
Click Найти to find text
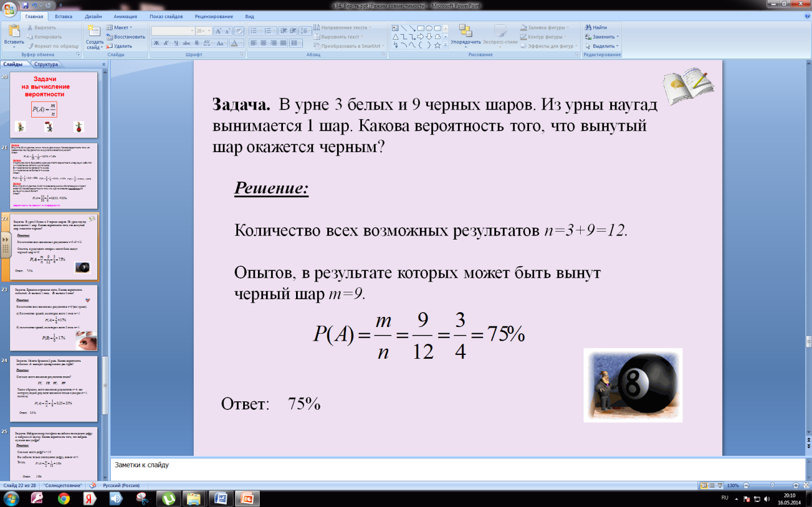point(596,27)
